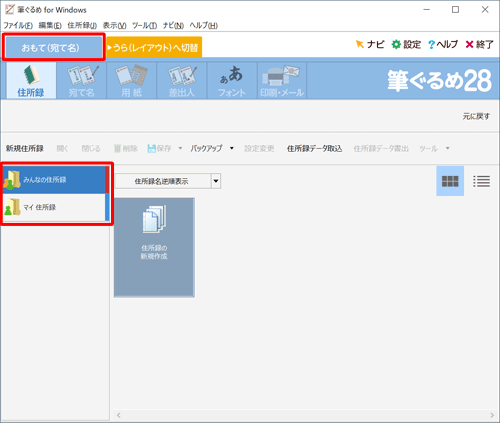Screen dimensions: 500x423
Task: Open the 住所録 address book tool icon
Action: 31,81
